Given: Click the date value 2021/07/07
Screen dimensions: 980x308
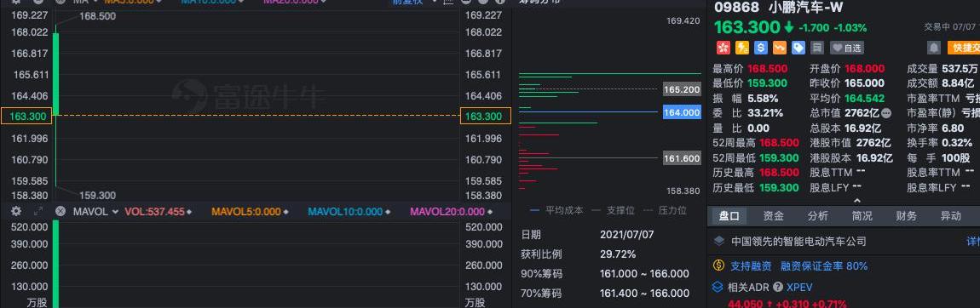Looking at the screenshot, I should 626,235.
